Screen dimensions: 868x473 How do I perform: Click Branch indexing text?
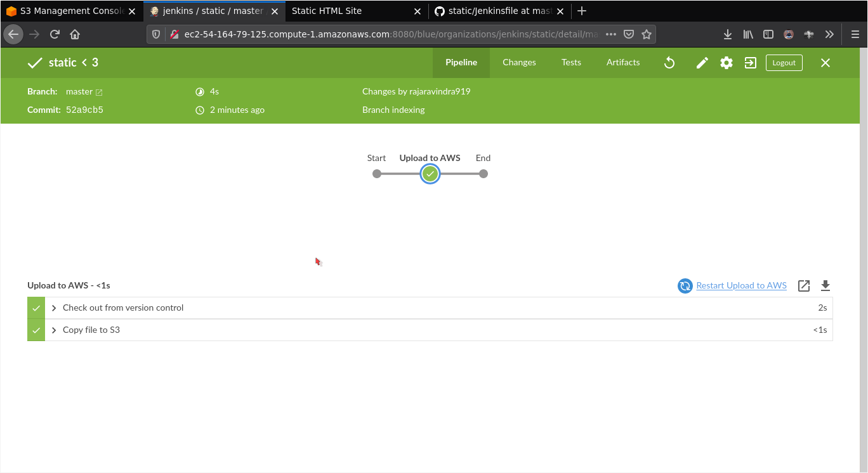click(x=393, y=110)
